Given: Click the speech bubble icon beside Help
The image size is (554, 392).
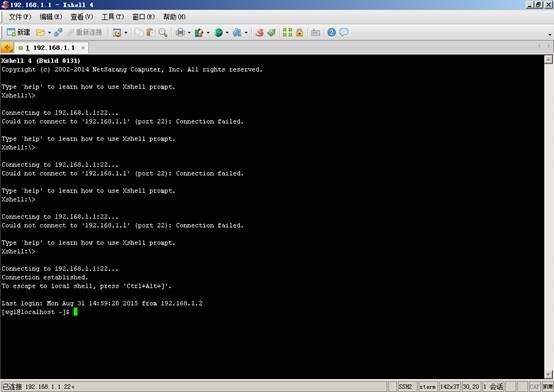Looking at the screenshot, I should pos(344,33).
